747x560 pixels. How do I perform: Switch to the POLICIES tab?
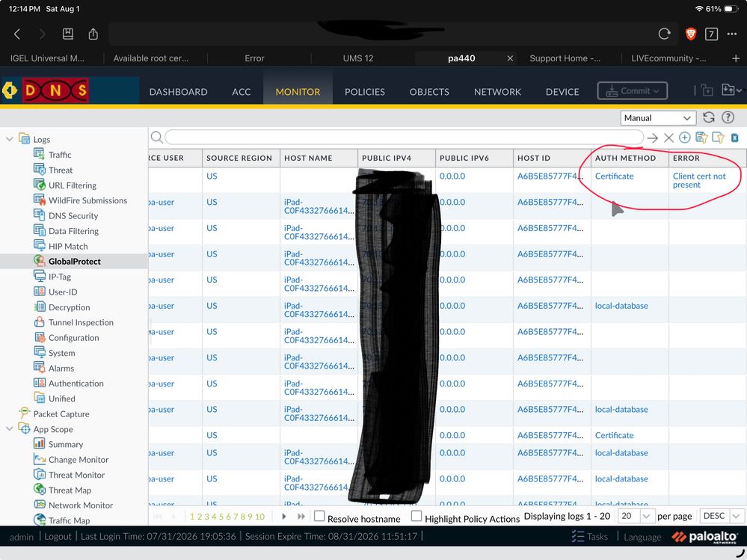pos(364,92)
